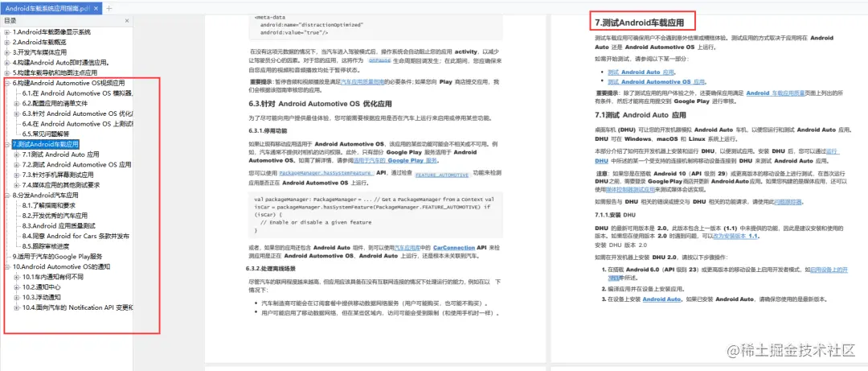Go to 6.1.在 Android Automotive OS 模拟器 entry

click(x=77, y=93)
